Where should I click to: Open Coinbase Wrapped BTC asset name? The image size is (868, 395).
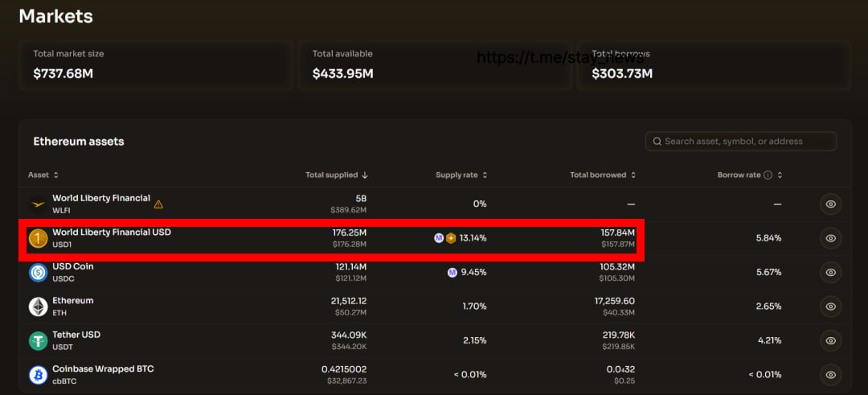tap(103, 368)
